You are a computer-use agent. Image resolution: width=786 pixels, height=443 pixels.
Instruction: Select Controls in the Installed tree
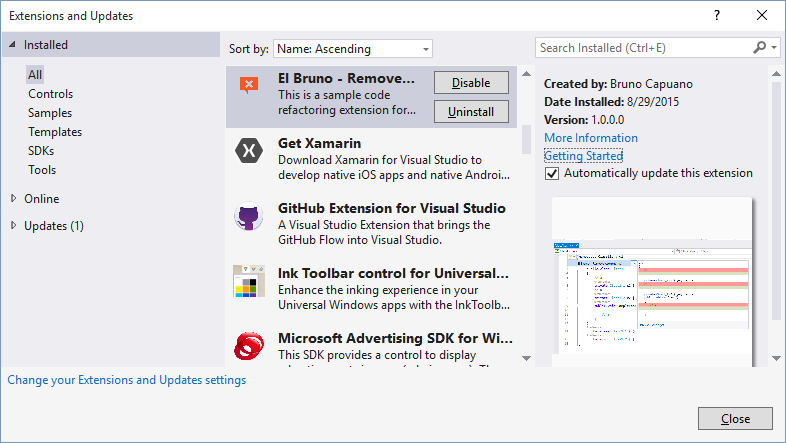(x=50, y=94)
